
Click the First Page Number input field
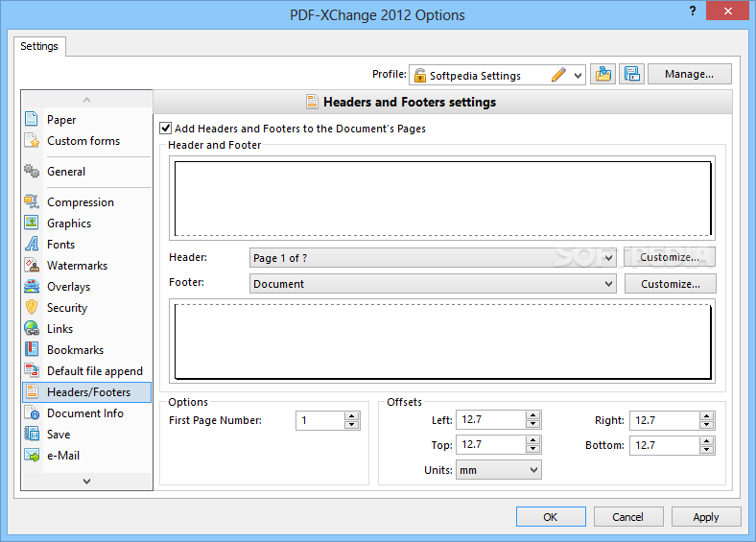320,420
